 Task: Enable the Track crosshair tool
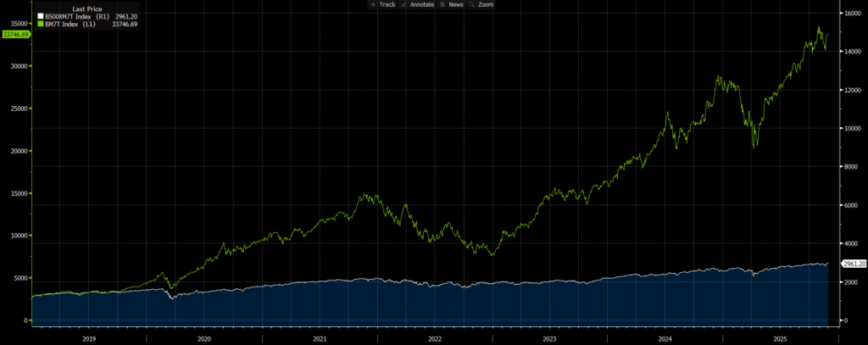382,4
